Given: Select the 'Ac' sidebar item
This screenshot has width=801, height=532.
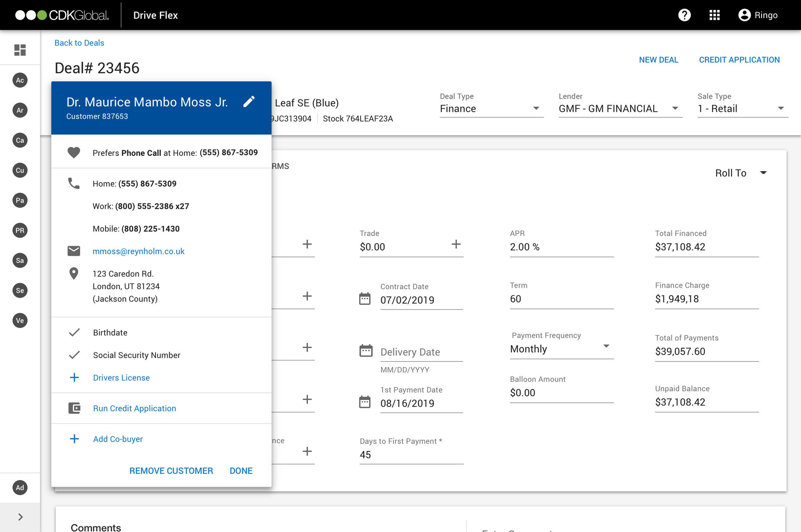Looking at the screenshot, I should tap(20, 80).
